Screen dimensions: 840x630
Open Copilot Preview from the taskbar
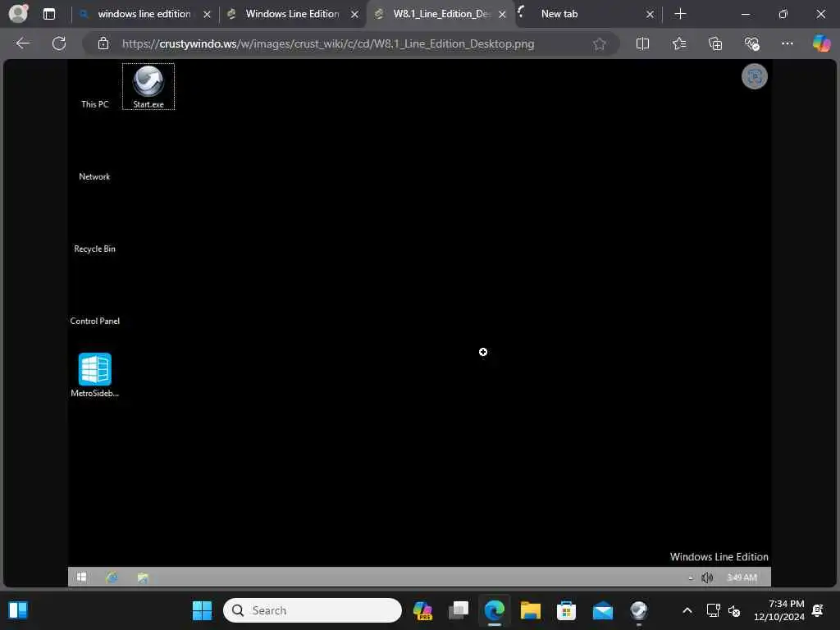pos(422,610)
